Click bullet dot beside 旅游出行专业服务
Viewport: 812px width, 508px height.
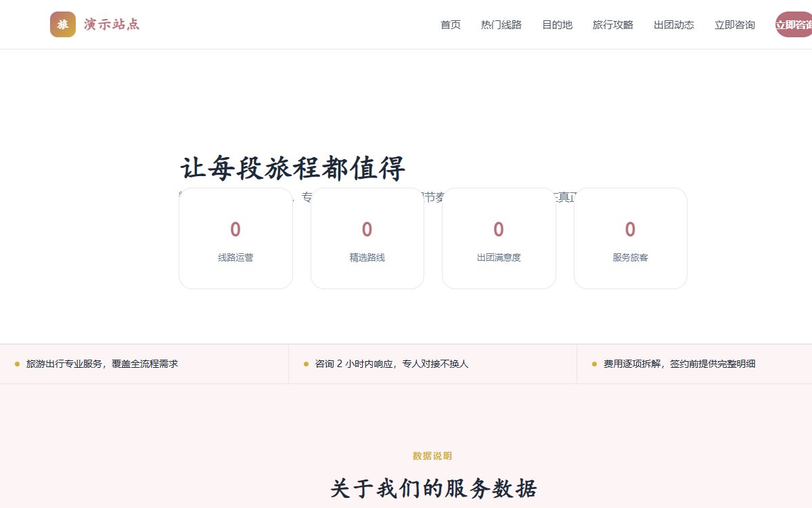[x=17, y=364]
